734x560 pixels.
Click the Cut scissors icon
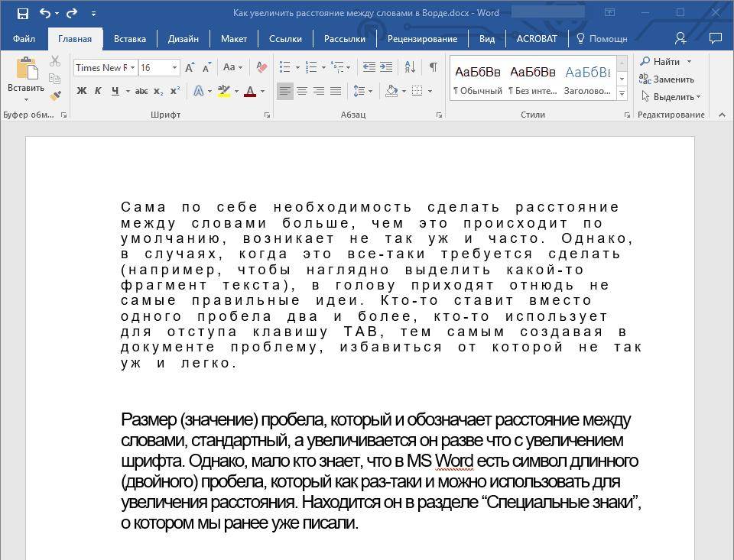pos(55,61)
